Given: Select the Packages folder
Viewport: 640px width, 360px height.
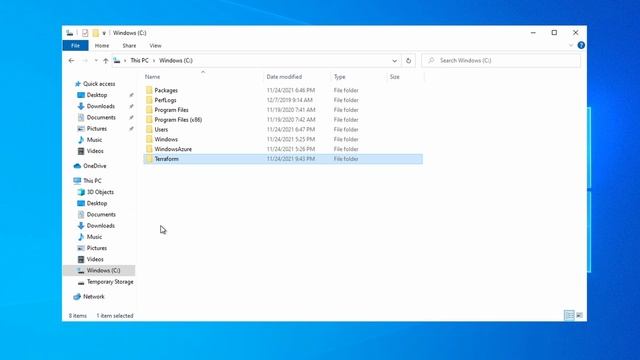Looking at the screenshot, I should [x=166, y=90].
